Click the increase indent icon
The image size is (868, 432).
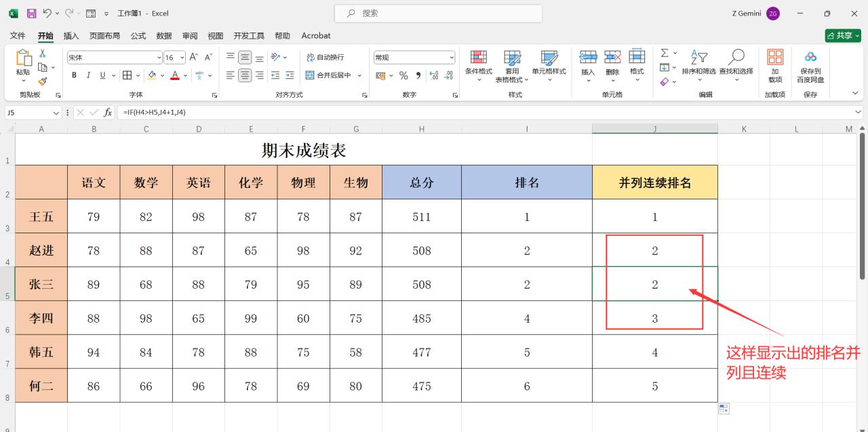290,75
